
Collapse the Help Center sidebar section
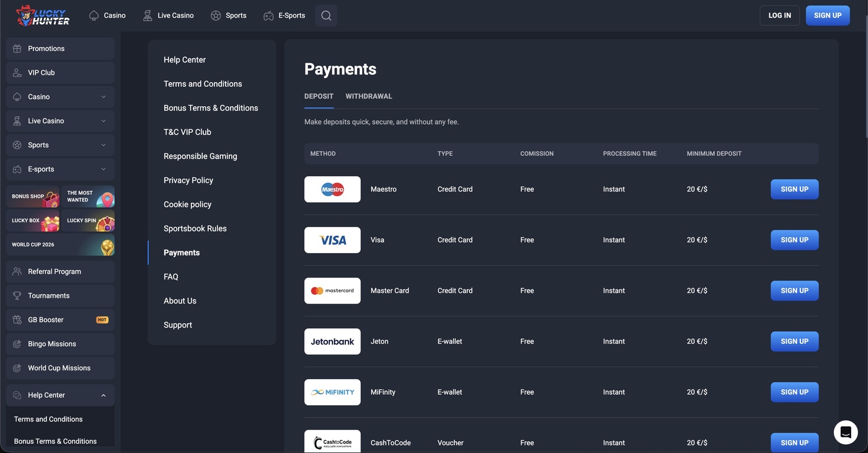point(104,395)
